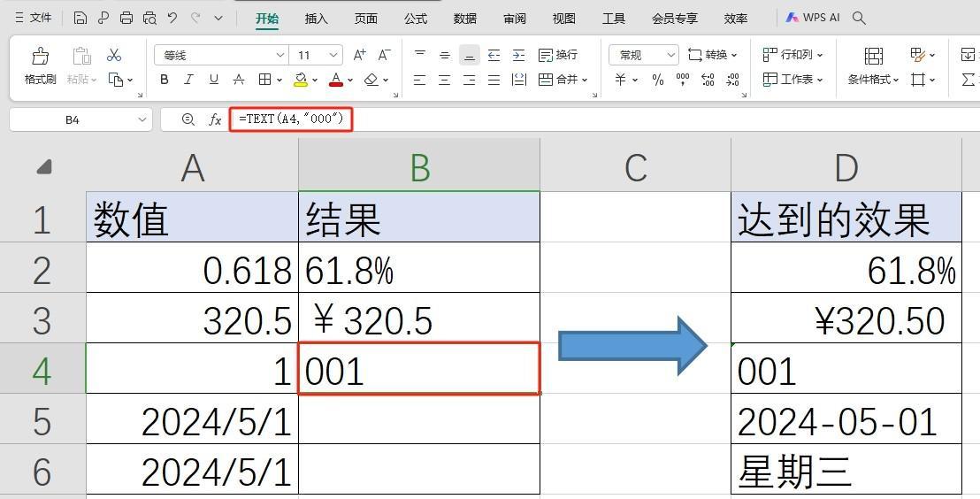Viewport: 980px width, 499px height.
Task: Increase indent icon
Action: pyautogui.click(x=519, y=55)
